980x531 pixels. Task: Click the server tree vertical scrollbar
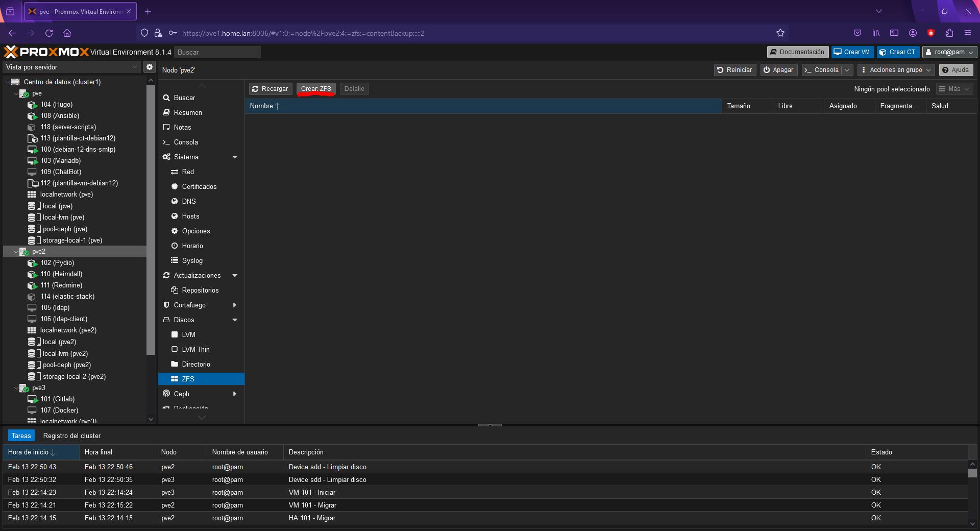(151, 220)
